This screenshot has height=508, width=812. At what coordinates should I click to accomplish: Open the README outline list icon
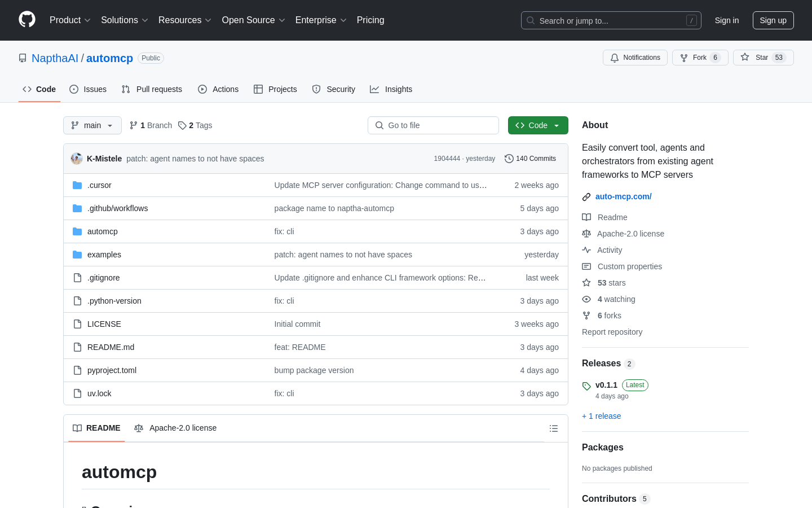pyautogui.click(x=554, y=428)
